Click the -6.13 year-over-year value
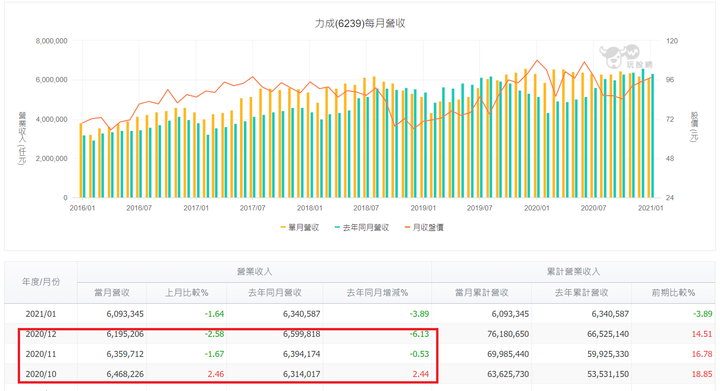The width and height of the screenshot is (720, 391). [419, 334]
